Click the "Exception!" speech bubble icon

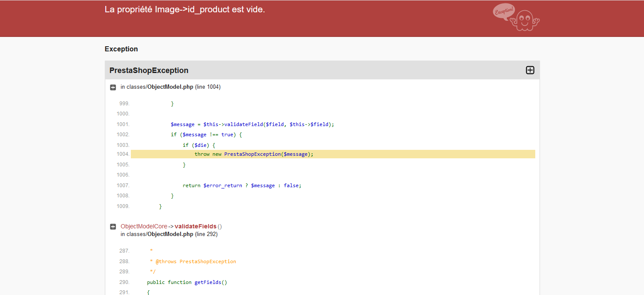(x=504, y=11)
